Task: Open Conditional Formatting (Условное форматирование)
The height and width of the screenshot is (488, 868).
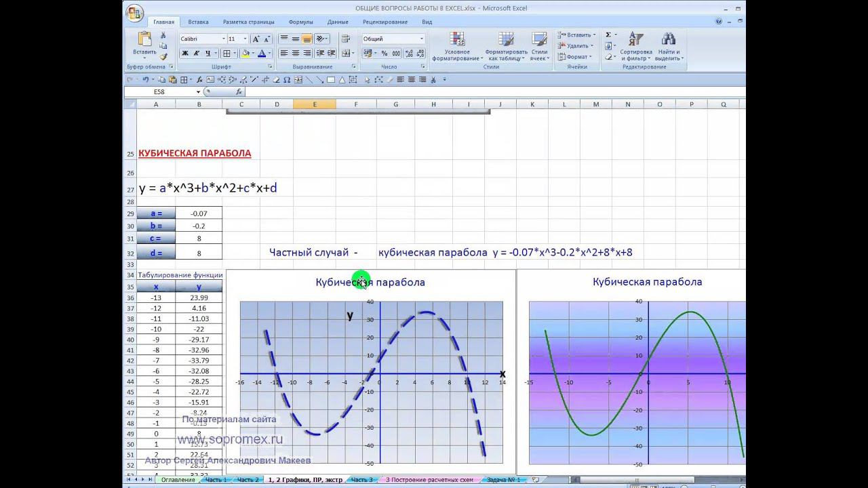Action: coord(457,46)
